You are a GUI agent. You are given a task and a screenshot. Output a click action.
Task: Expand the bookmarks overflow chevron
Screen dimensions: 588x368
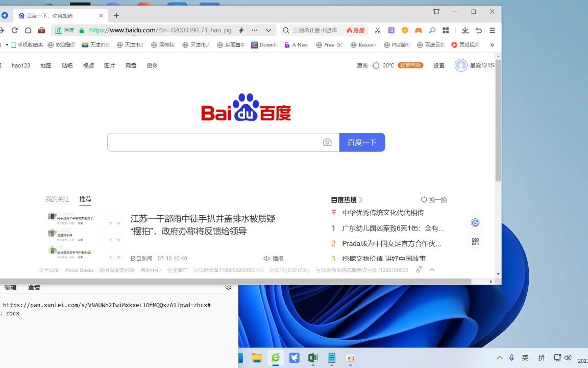(x=492, y=45)
